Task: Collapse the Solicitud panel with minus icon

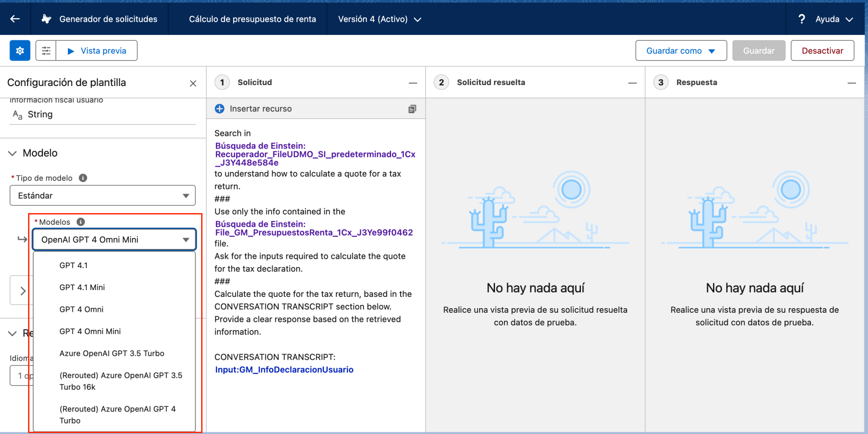Action: 413,83
